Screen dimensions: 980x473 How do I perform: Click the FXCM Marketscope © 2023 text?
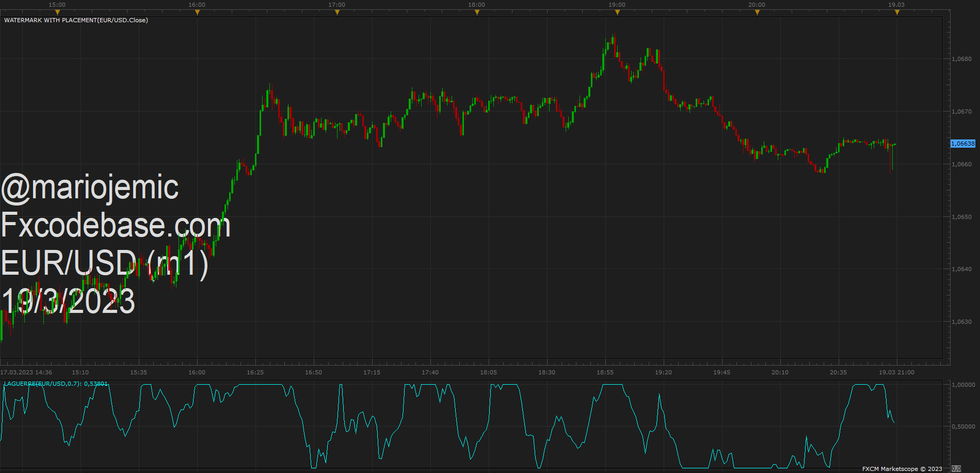pos(902,469)
